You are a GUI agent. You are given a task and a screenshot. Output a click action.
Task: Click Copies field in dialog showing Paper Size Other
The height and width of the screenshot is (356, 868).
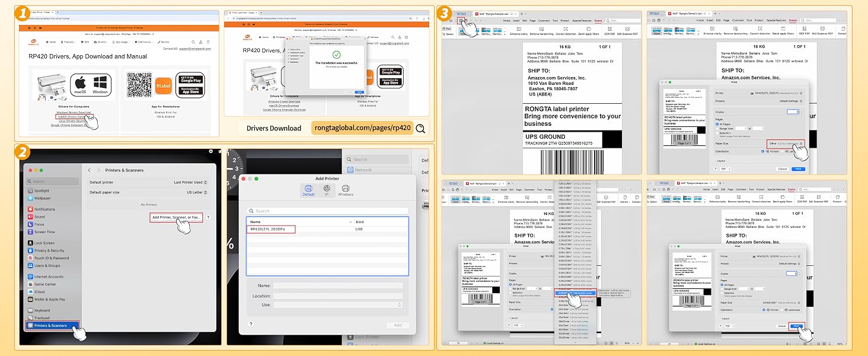(792, 112)
